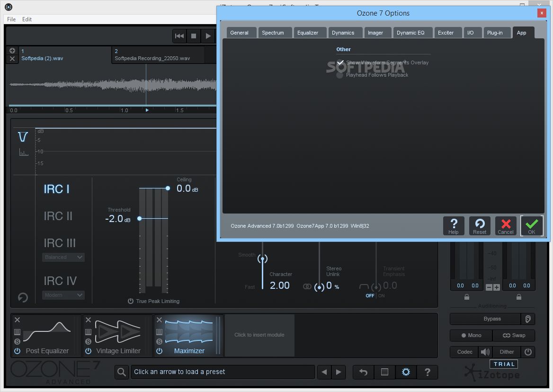The image size is (553, 392).
Task: Select the gain reduction trace view icon
Action: pos(23,137)
